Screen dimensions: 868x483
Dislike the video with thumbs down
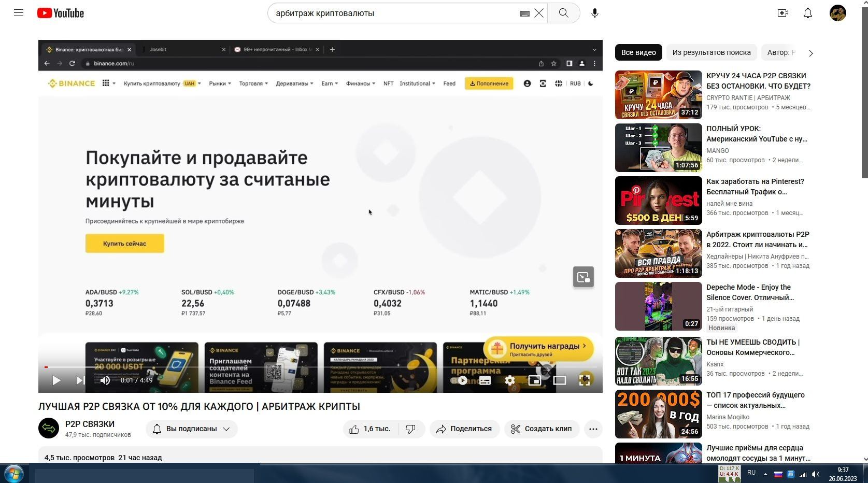coord(411,429)
